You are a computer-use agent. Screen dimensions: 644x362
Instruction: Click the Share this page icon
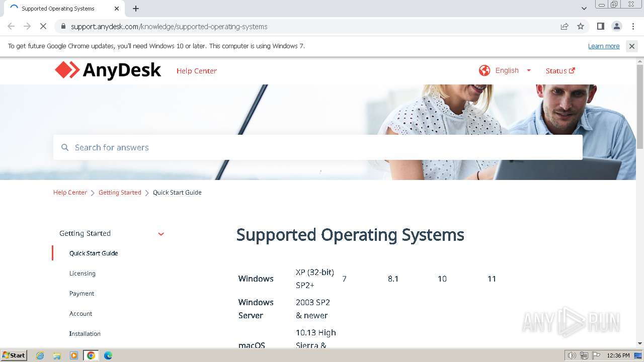click(565, 27)
